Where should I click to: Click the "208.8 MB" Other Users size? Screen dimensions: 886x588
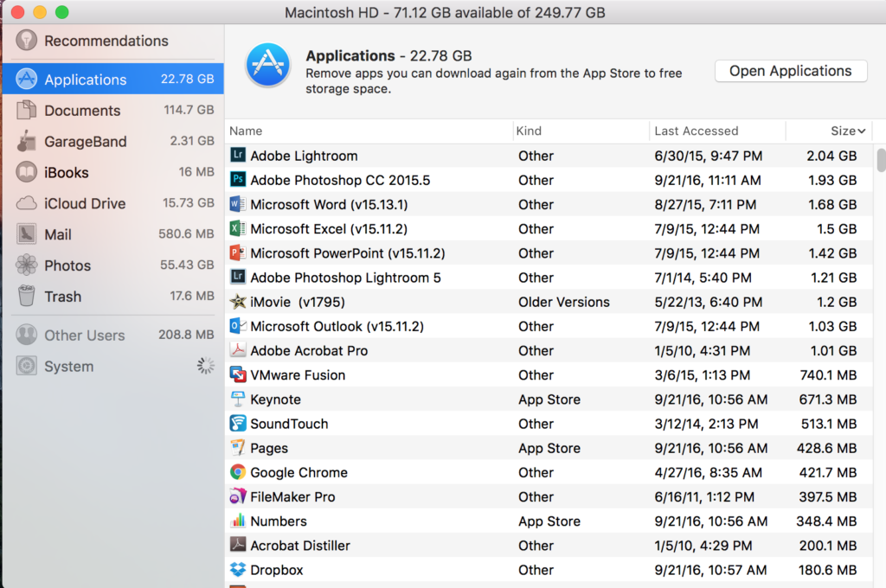186,335
